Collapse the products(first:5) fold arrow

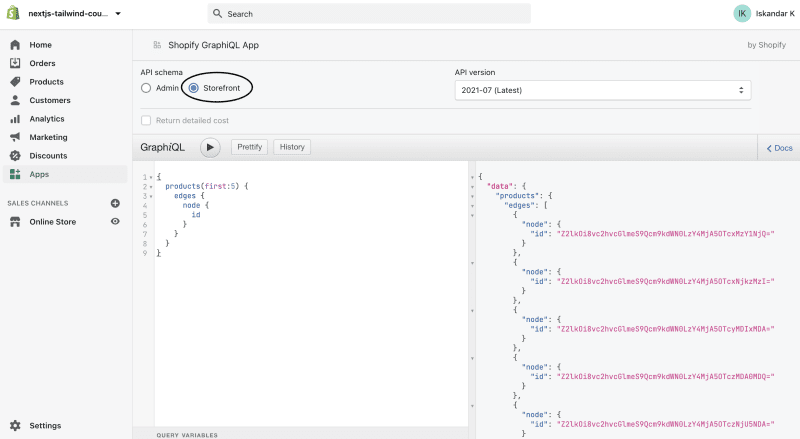click(151, 187)
